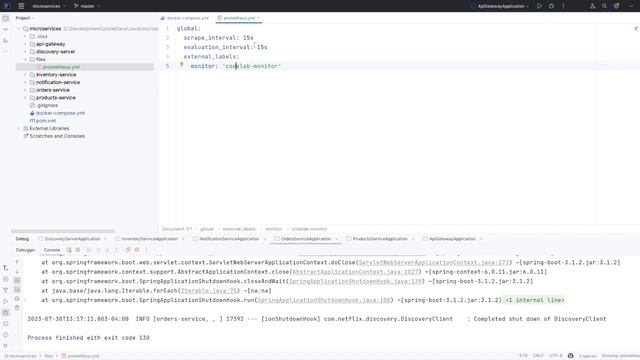Expand the .idea folder
640x360 pixels.
tap(25, 36)
